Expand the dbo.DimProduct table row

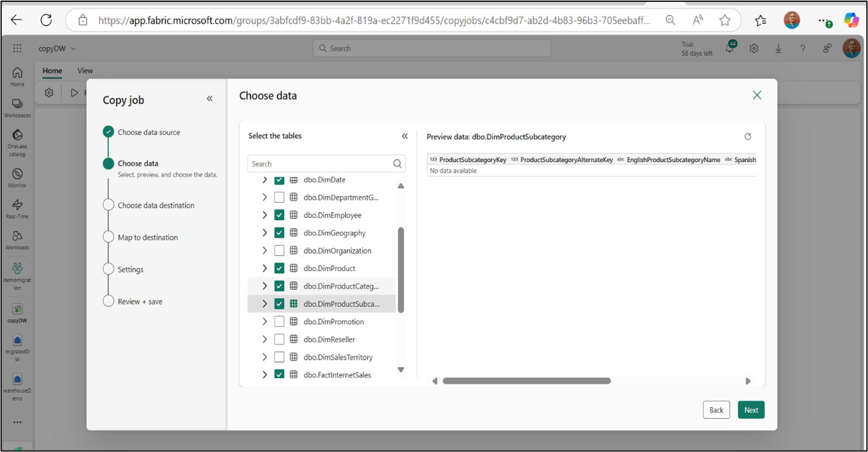pos(264,268)
